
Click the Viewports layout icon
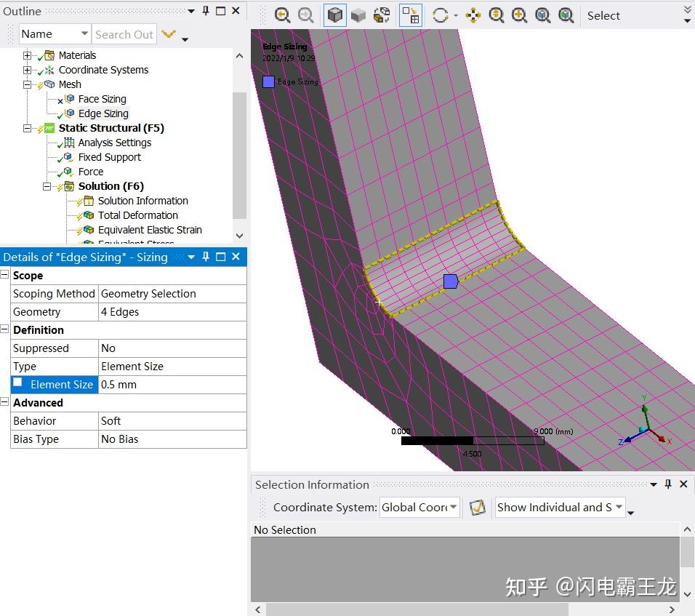pyautogui.click(x=411, y=15)
